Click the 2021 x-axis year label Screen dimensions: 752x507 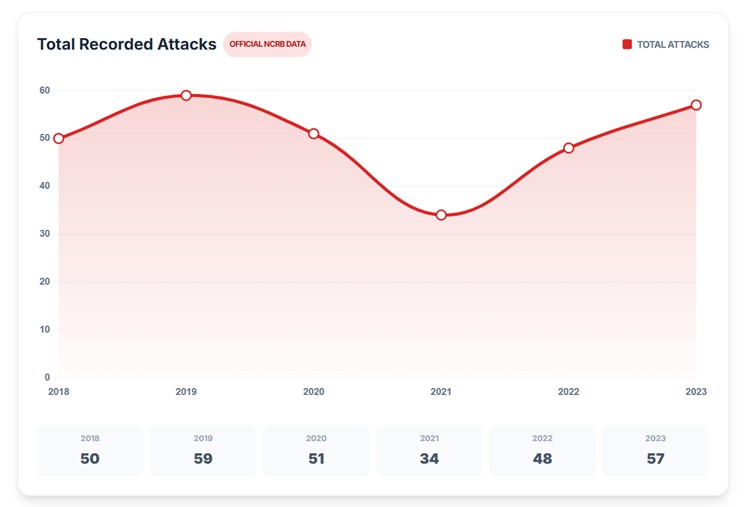tap(441, 391)
